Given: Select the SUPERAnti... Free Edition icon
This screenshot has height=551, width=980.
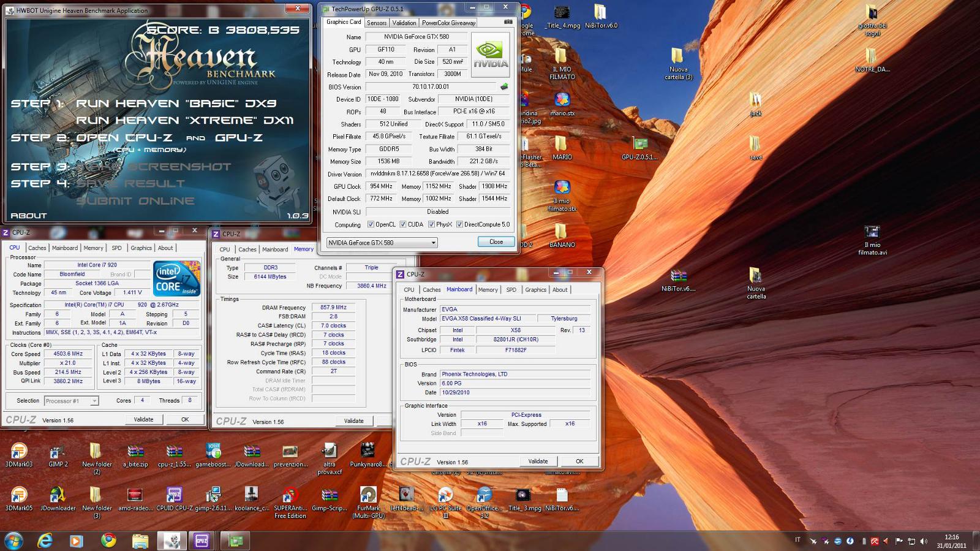Looking at the screenshot, I should (x=290, y=503).
